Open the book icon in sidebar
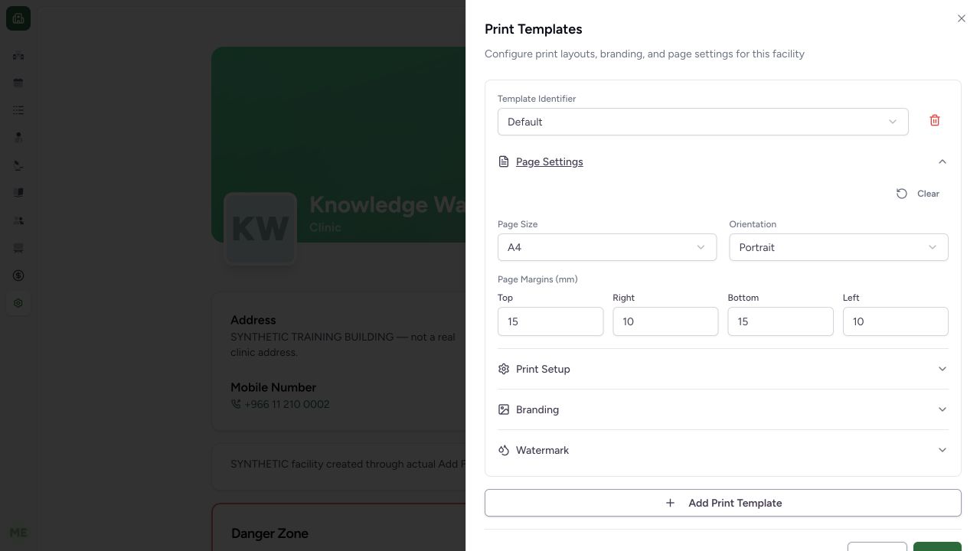Screen dimensions: 980x551 tap(18, 193)
